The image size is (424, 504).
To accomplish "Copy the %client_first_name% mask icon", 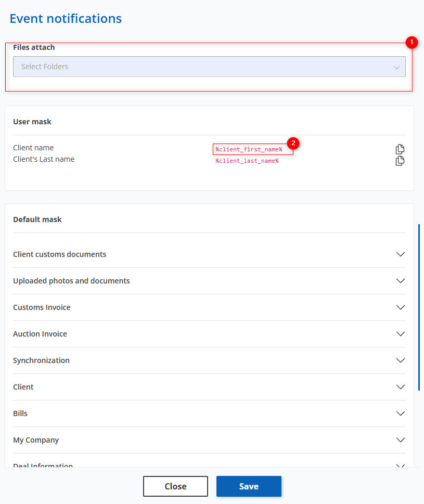I will click(400, 149).
